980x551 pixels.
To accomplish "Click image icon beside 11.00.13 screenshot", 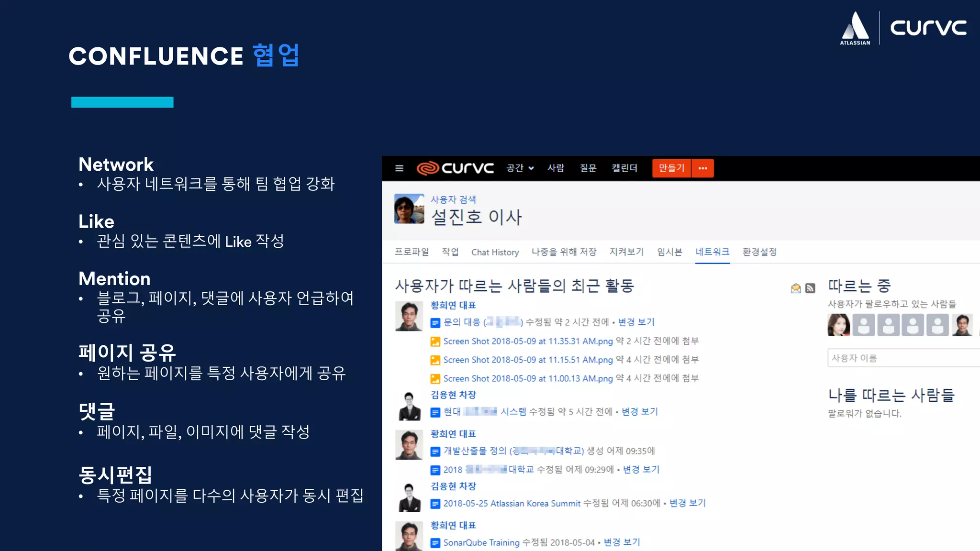I will coord(435,379).
